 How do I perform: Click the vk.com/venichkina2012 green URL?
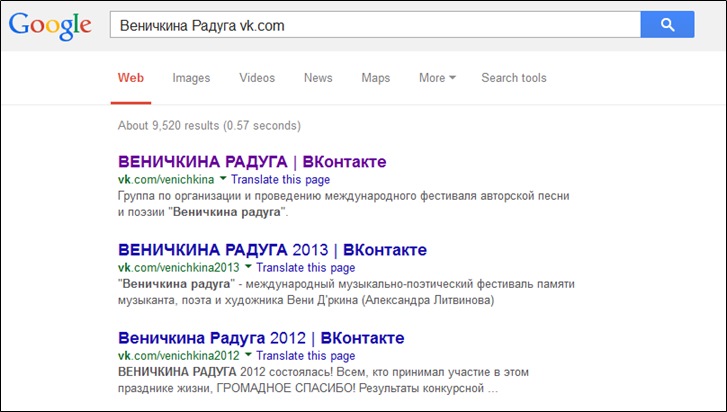coord(179,355)
